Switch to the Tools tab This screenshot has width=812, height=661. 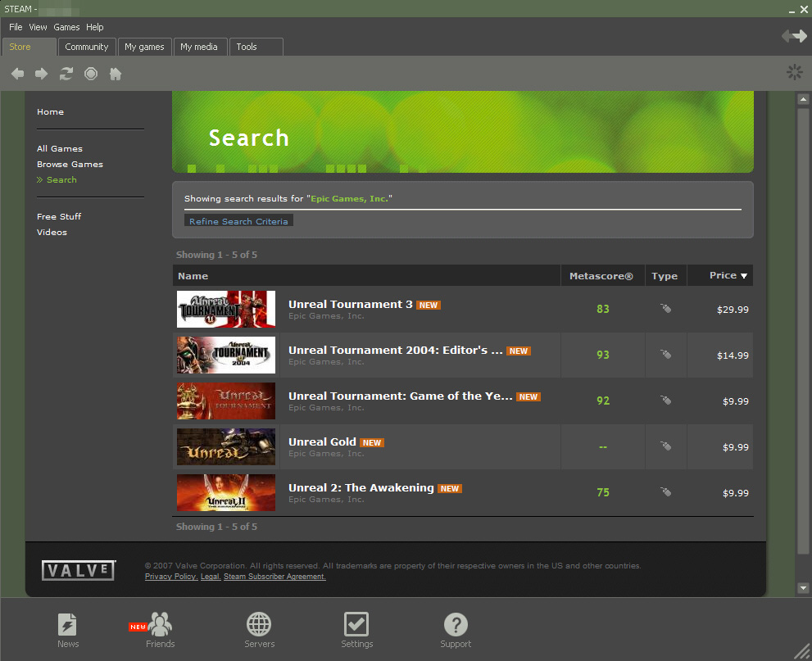point(256,47)
